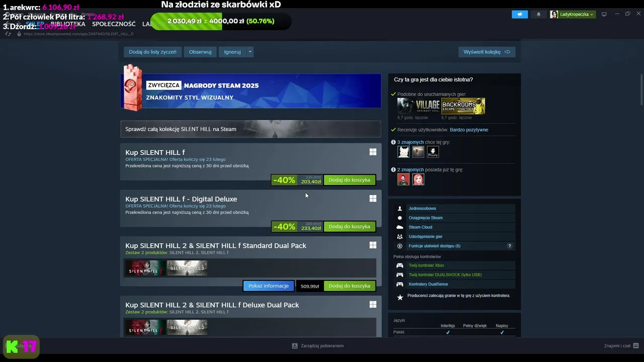
Task: Open the white cat friend avatar
Action: point(404,152)
